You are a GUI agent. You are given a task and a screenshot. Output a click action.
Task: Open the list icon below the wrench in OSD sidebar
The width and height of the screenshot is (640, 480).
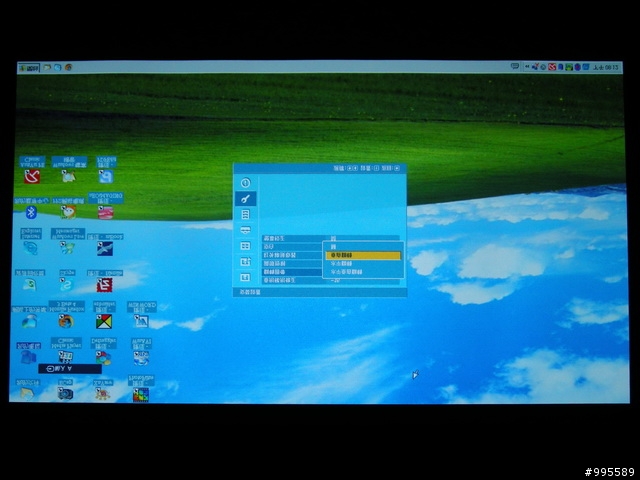[245, 215]
